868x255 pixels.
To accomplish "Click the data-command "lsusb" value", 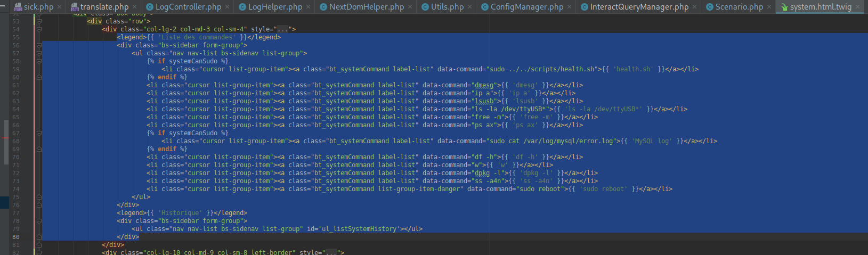I will [484, 101].
